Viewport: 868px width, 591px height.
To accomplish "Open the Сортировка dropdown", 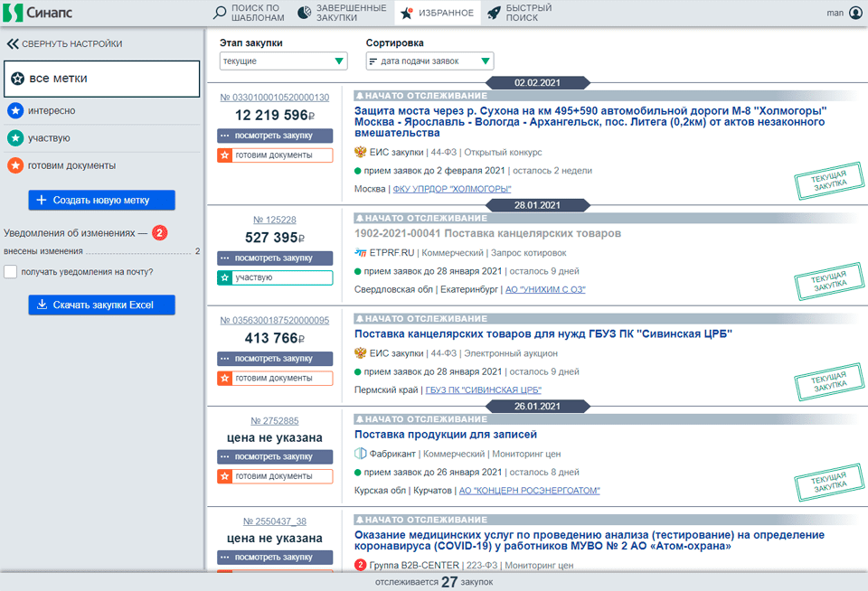I will coord(429,61).
